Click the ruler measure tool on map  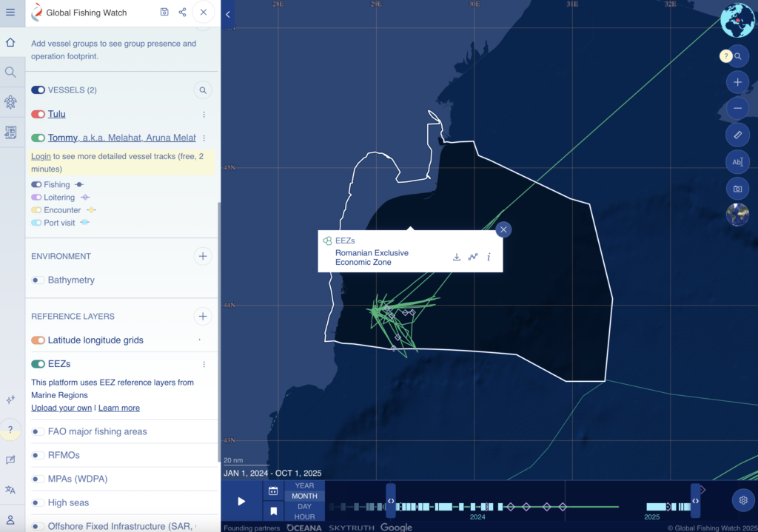point(737,135)
